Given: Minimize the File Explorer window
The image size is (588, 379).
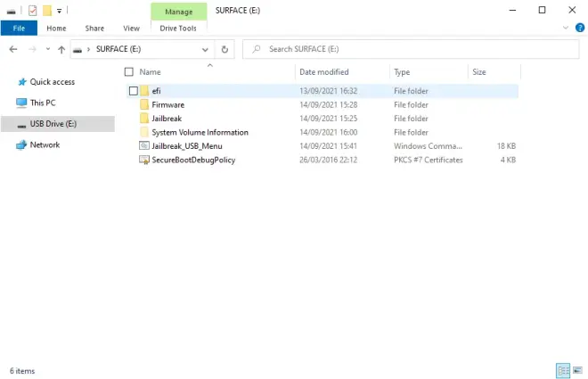Looking at the screenshot, I should [x=512, y=10].
